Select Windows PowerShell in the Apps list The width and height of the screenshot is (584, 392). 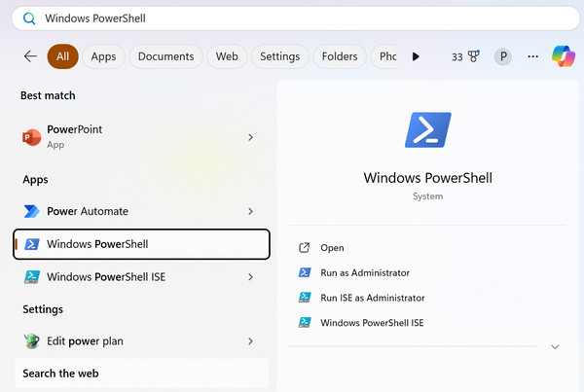tap(141, 244)
